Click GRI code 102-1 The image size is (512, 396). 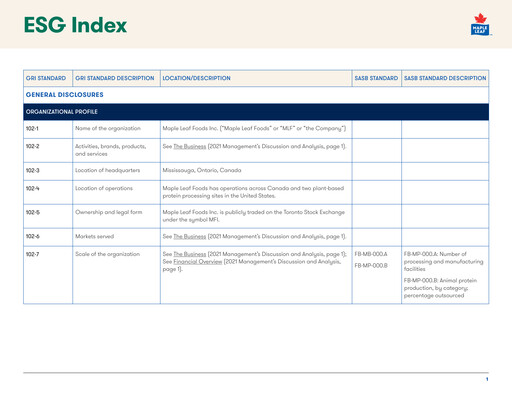coord(32,128)
